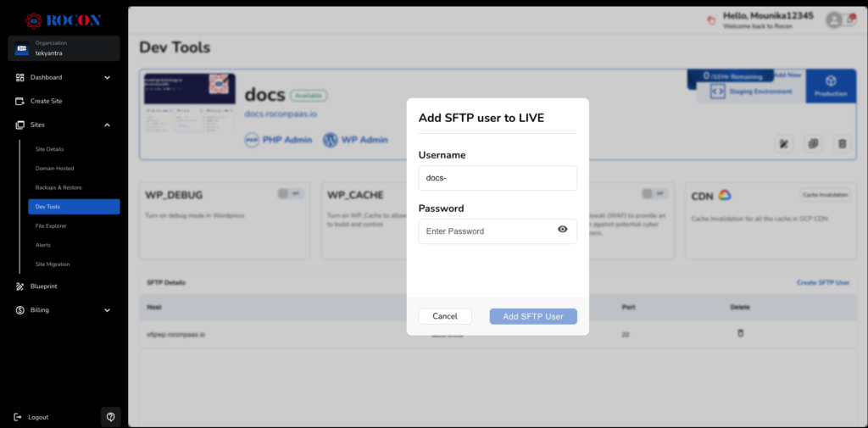Click the PHP Admin icon

tap(252, 140)
